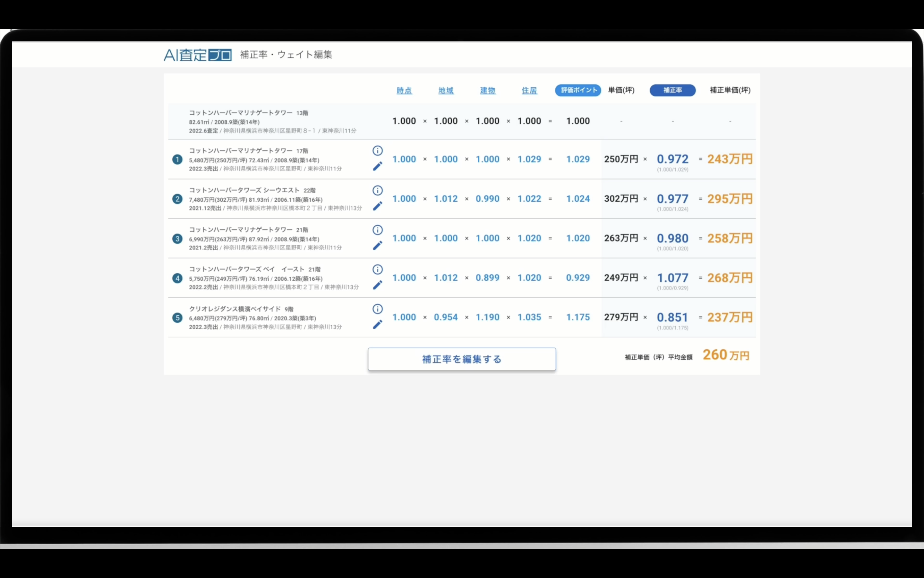The height and width of the screenshot is (578, 924).
Task: Open info icon for シーウエスト 22階 row
Action: (377, 190)
